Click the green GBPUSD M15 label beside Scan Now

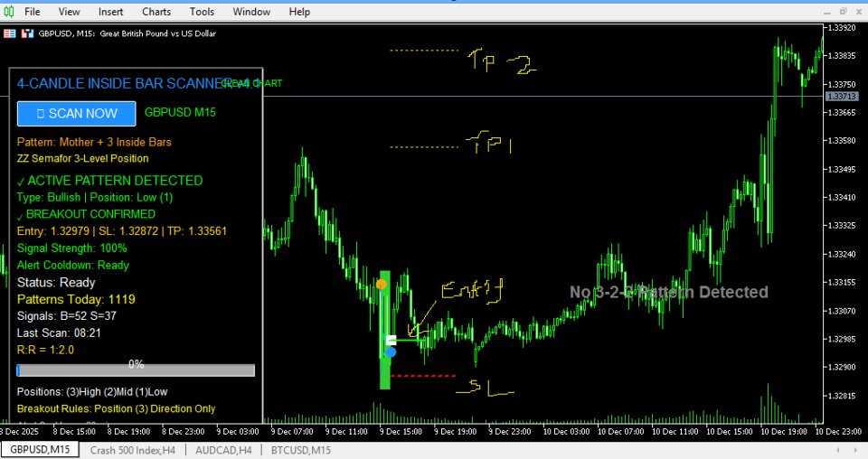tap(180, 112)
